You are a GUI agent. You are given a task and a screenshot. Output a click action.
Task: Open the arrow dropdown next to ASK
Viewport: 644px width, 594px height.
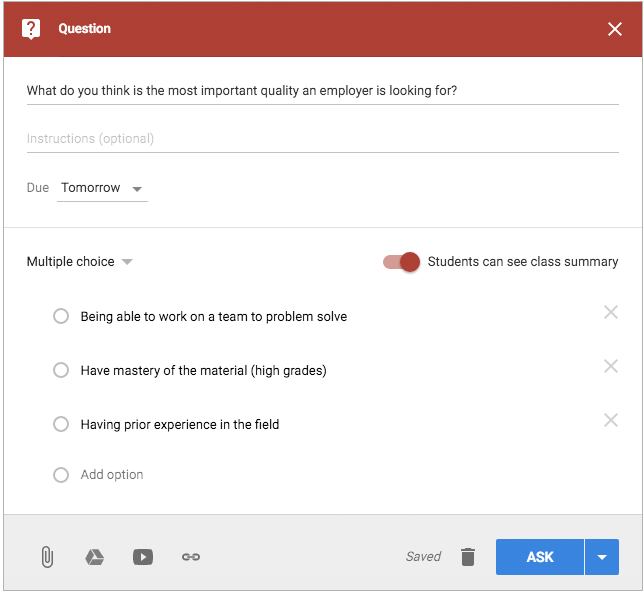[x=602, y=557]
